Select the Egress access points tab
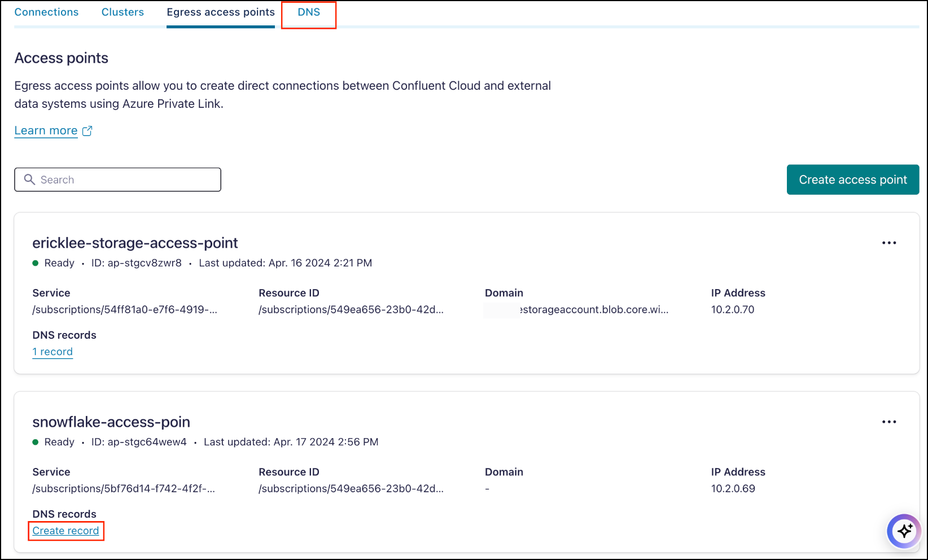 click(x=220, y=12)
